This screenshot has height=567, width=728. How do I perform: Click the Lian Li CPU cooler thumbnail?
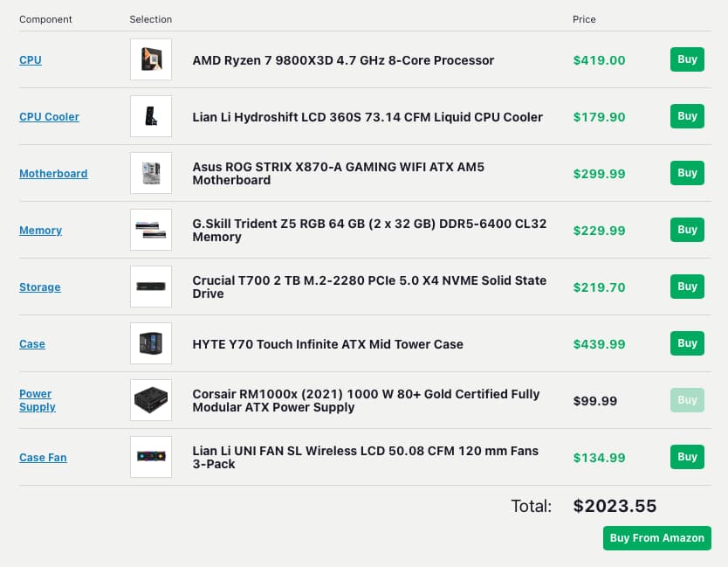(x=150, y=116)
